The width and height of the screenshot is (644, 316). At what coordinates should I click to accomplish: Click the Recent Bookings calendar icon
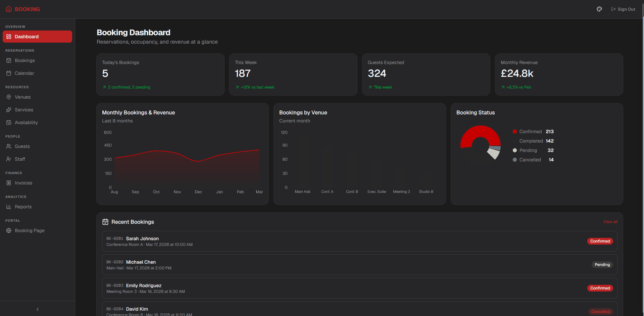coord(105,222)
